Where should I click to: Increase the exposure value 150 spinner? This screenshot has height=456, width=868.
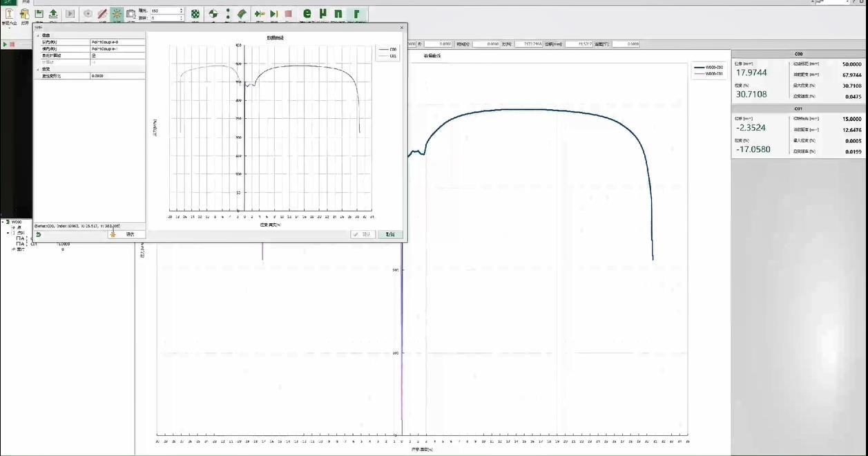181,9
